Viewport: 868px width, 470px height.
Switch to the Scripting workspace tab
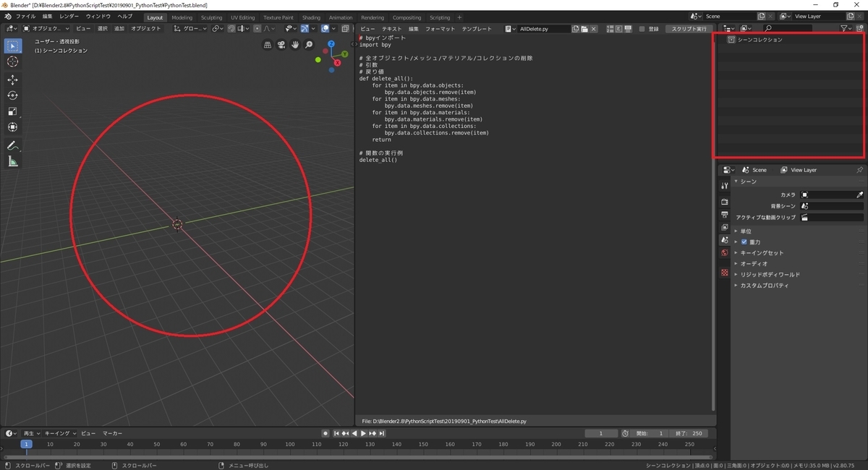pyautogui.click(x=439, y=17)
